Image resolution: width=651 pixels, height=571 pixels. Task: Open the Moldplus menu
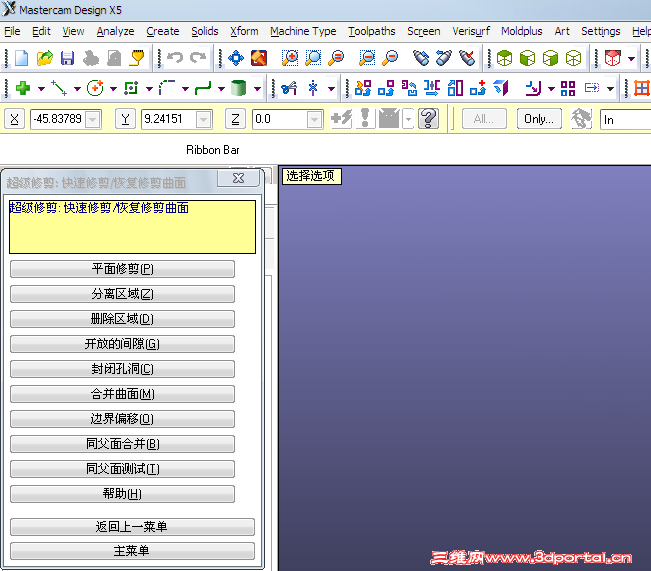click(x=521, y=31)
